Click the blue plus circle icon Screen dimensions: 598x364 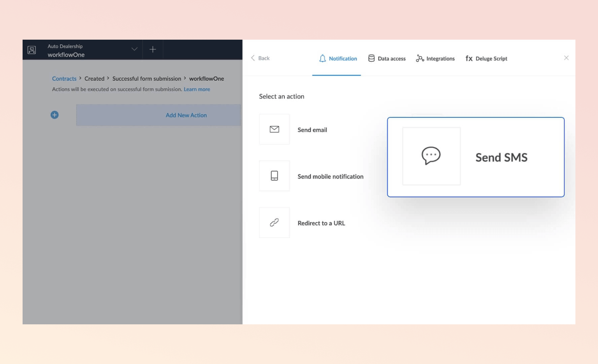coord(55,115)
